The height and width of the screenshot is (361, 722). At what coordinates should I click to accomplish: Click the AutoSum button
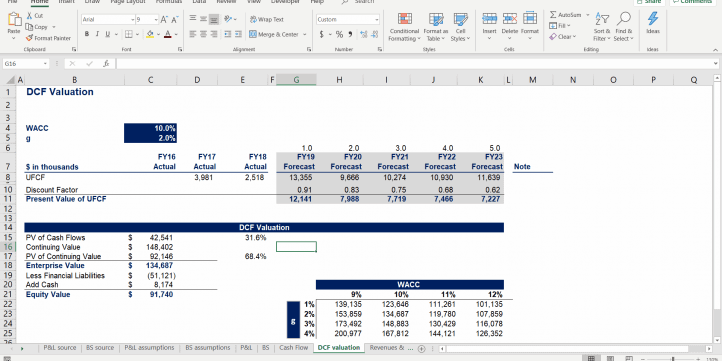click(565, 15)
